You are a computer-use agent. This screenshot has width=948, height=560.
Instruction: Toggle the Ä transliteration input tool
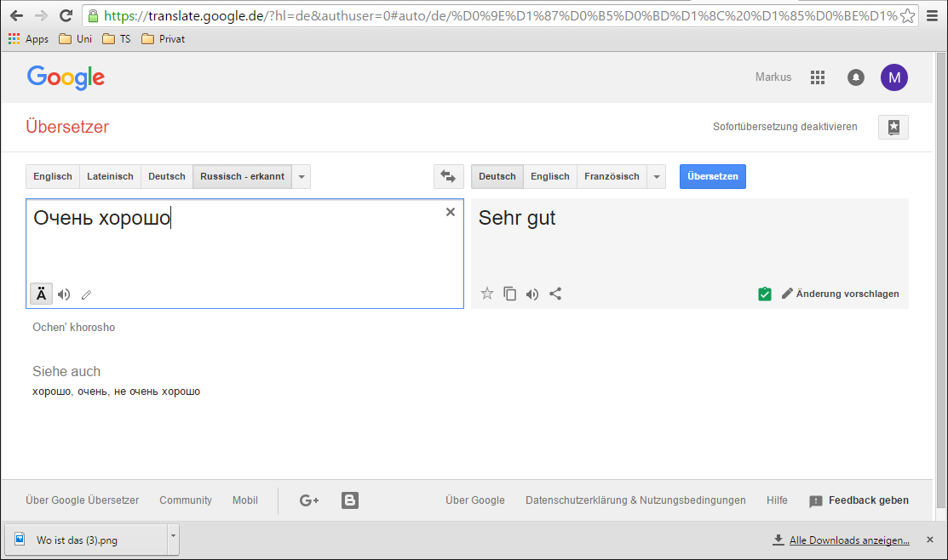[x=40, y=294]
